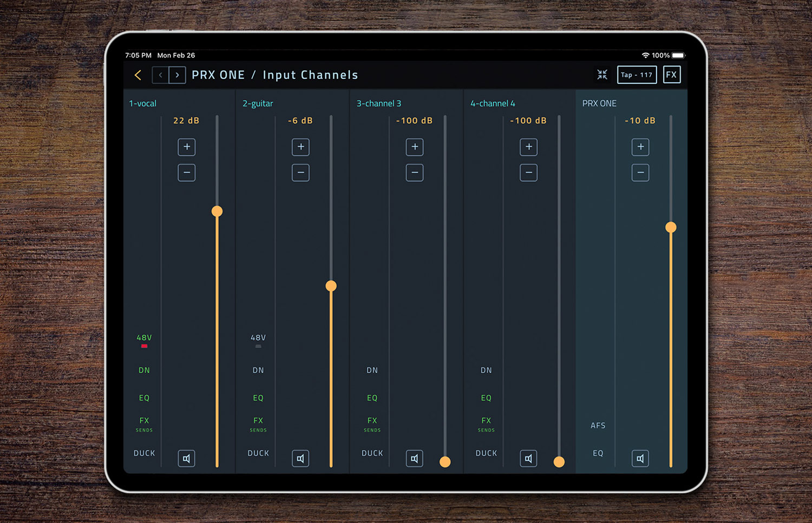The height and width of the screenshot is (523, 812).
Task: Open EQ for the 2-guitar channel
Action: (x=258, y=398)
